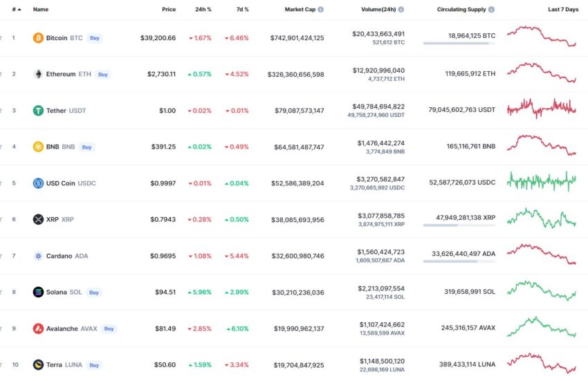Click Cardano circulating supply progress bar
Screen dimensions: 588x381
click(x=459, y=261)
